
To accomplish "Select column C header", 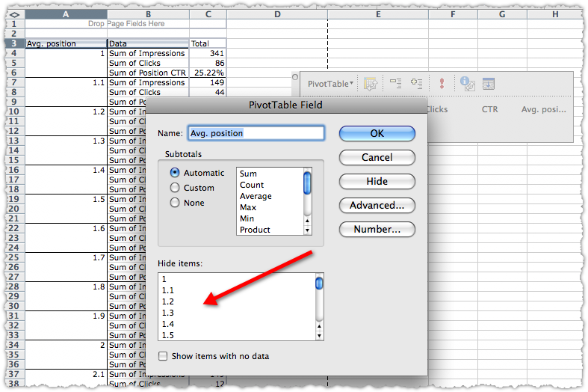I will coord(208,14).
